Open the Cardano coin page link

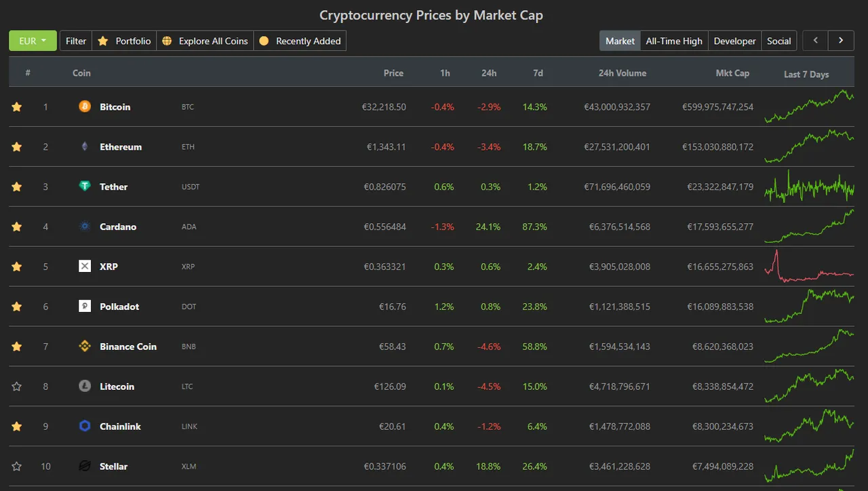pyautogui.click(x=118, y=227)
